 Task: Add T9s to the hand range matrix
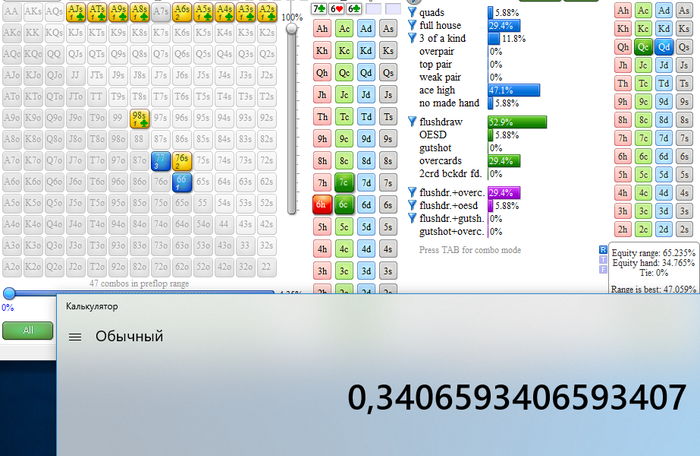pyautogui.click(x=118, y=96)
